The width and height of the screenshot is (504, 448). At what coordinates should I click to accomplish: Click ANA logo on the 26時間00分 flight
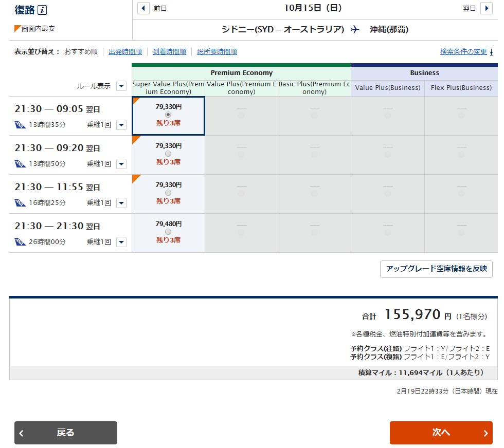[x=20, y=241]
